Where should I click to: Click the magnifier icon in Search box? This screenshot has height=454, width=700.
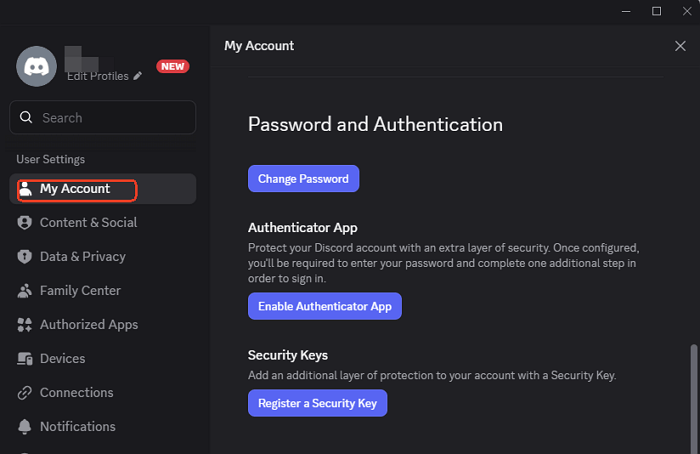pyautogui.click(x=26, y=117)
